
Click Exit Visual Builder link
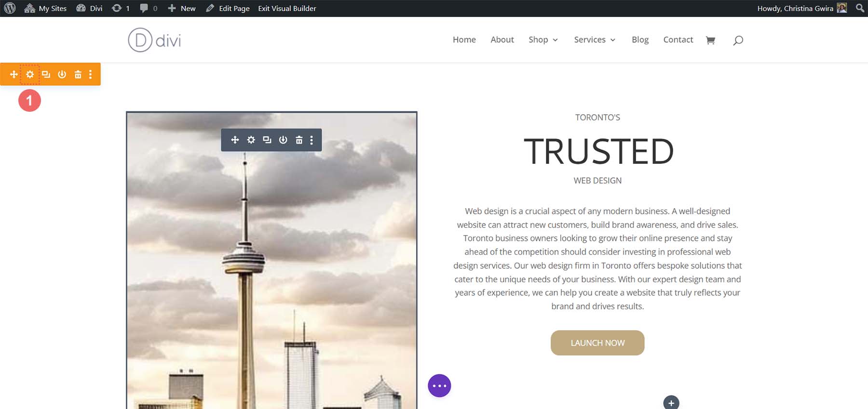coord(287,8)
